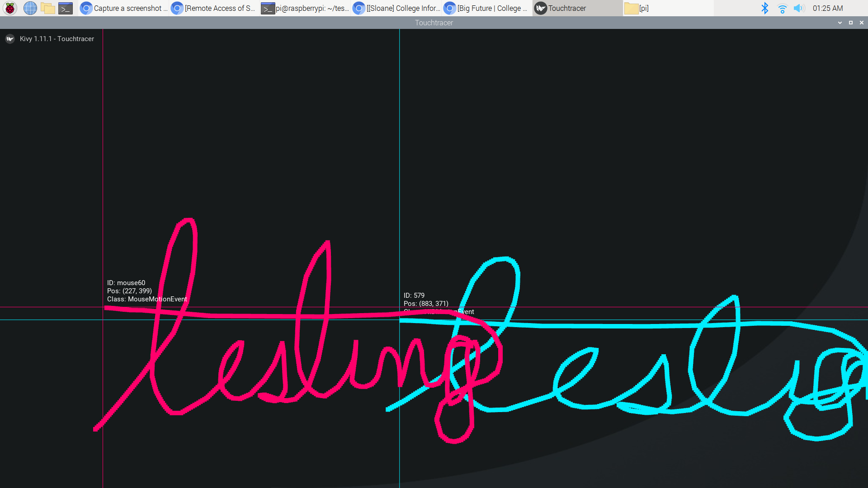
Task: Toggle Bluetooth from the system tray
Action: coord(765,8)
